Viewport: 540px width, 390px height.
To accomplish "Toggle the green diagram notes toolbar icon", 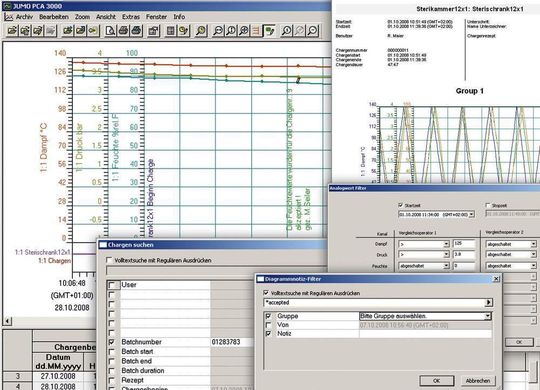I will pos(270,31).
